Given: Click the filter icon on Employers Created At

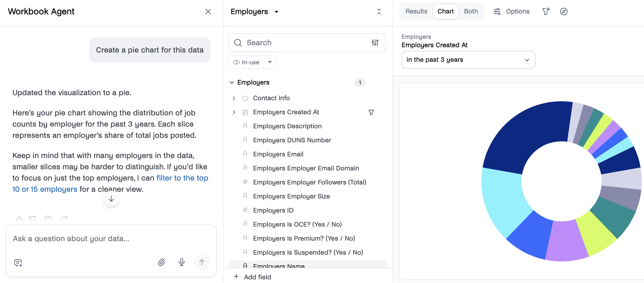Looking at the screenshot, I should [371, 112].
